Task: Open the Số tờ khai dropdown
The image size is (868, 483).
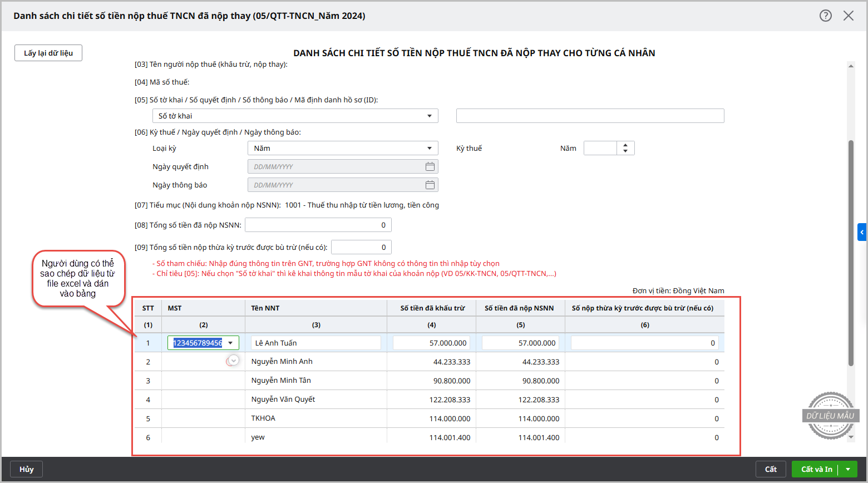Action: [x=429, y=116]
